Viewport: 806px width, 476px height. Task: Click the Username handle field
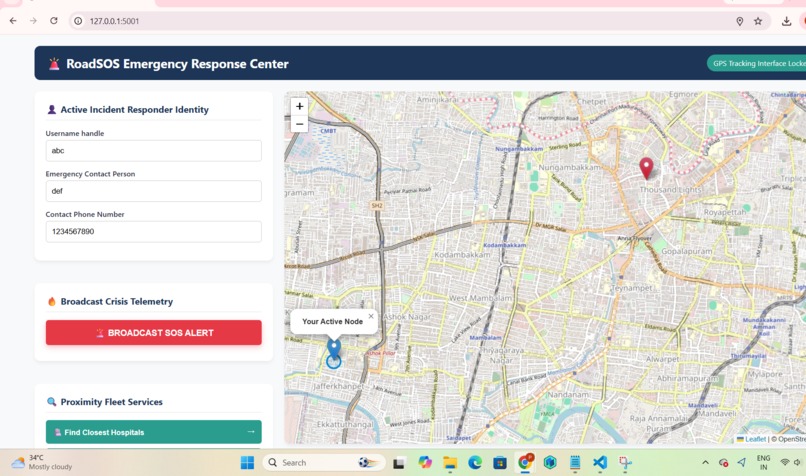[154, 151]
